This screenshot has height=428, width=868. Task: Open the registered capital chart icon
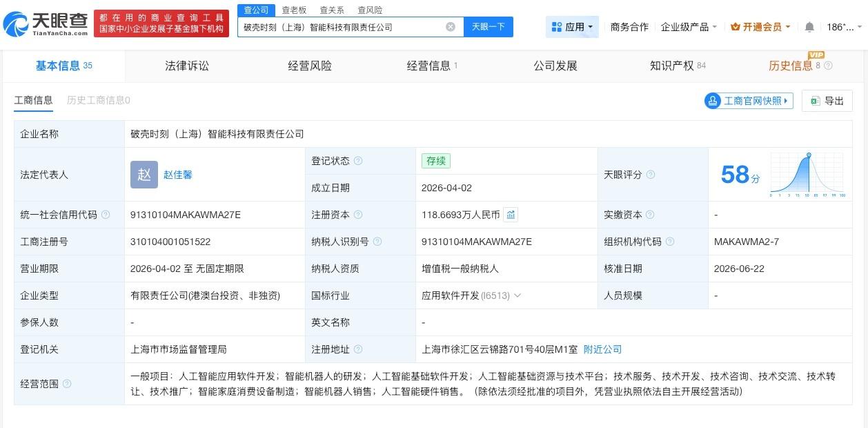click(511, 215)
